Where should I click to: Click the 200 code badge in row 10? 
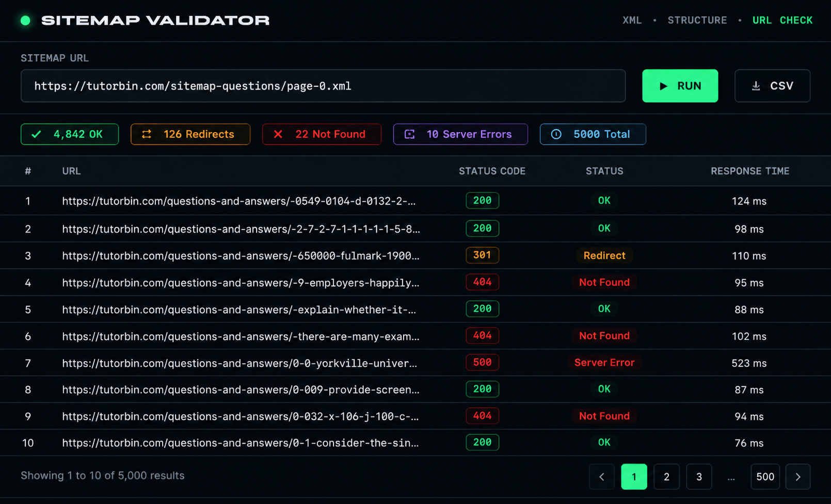click(482, 443)
